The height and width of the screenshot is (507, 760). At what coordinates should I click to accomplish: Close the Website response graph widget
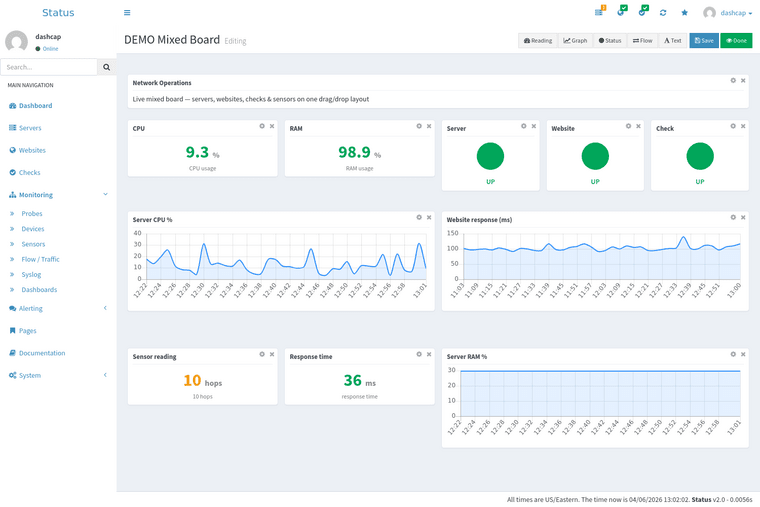click(x=743, y=217)
